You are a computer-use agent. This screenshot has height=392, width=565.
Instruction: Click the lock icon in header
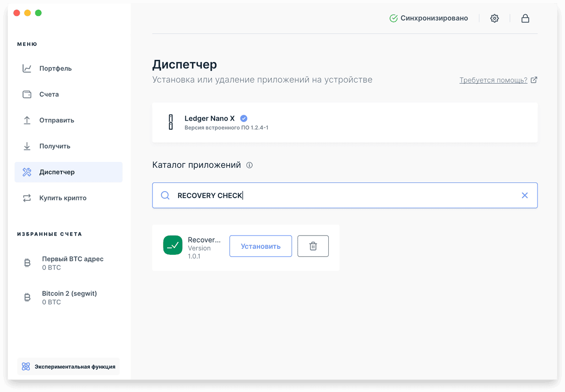(525, 18)
